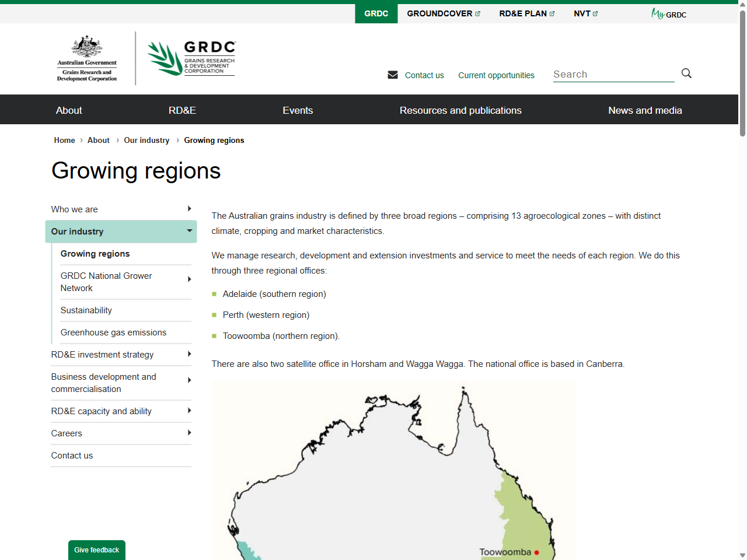Open the GRDC logo home link

191,58
